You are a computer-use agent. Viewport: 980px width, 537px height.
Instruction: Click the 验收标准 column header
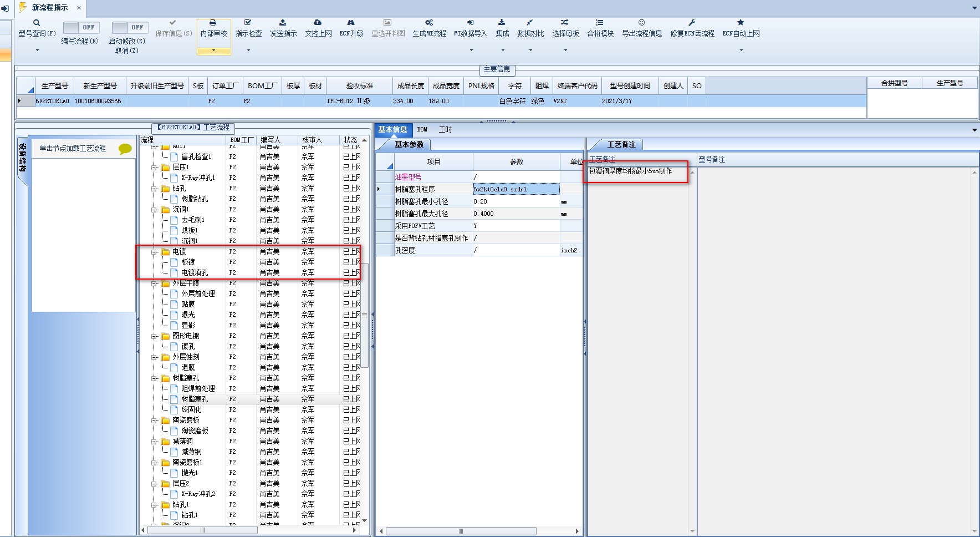(x=360, y=85)
